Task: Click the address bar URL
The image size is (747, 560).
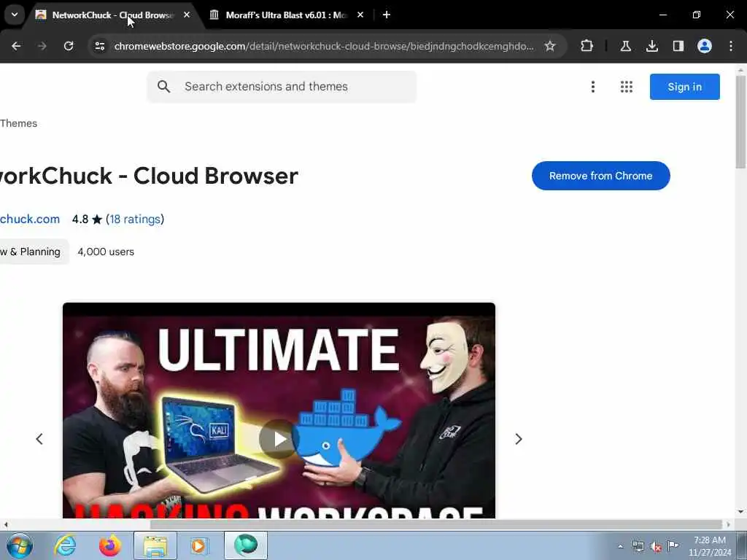Action: click(x=324, y=46)
